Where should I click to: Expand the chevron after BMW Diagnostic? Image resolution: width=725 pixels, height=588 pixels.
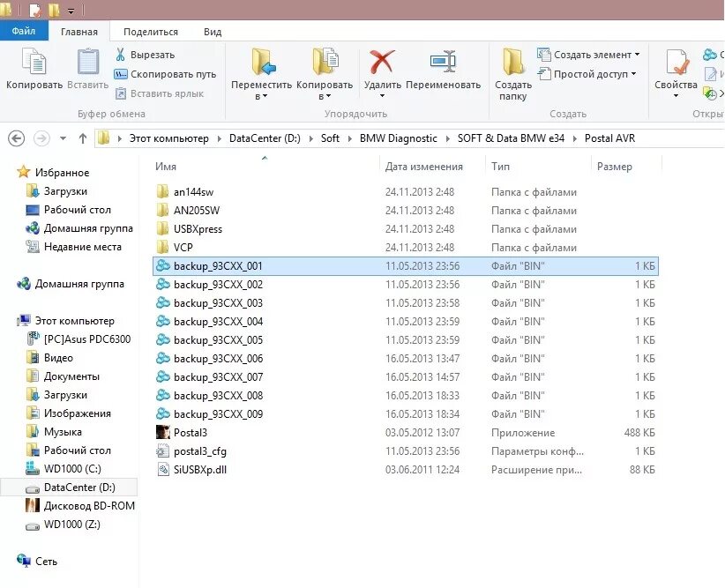(447, 138)
